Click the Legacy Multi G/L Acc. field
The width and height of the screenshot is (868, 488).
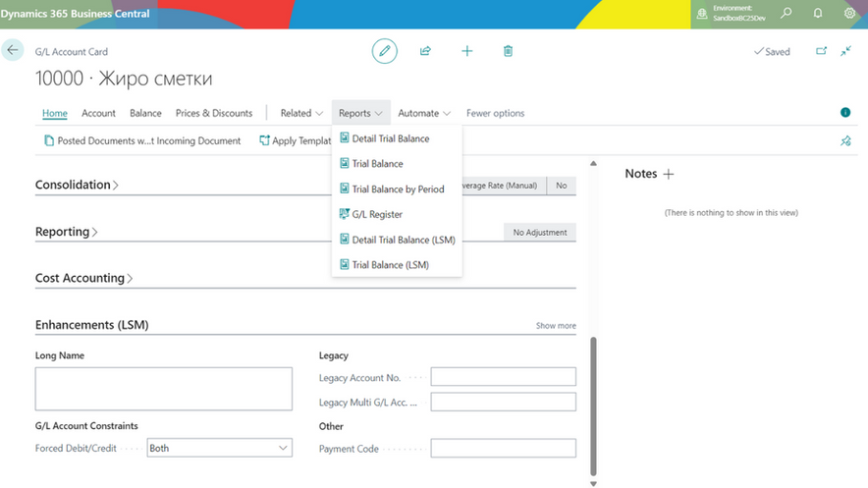[503, 402]
